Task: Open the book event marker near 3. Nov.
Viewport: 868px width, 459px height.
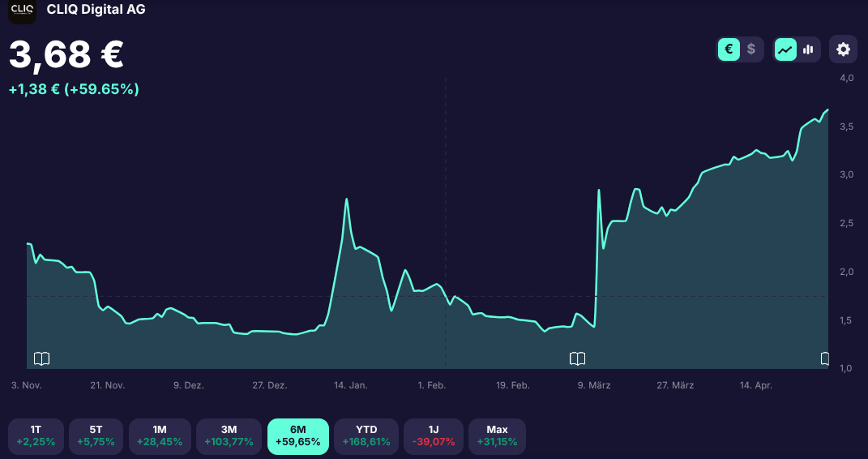Action: coord(41,358)
